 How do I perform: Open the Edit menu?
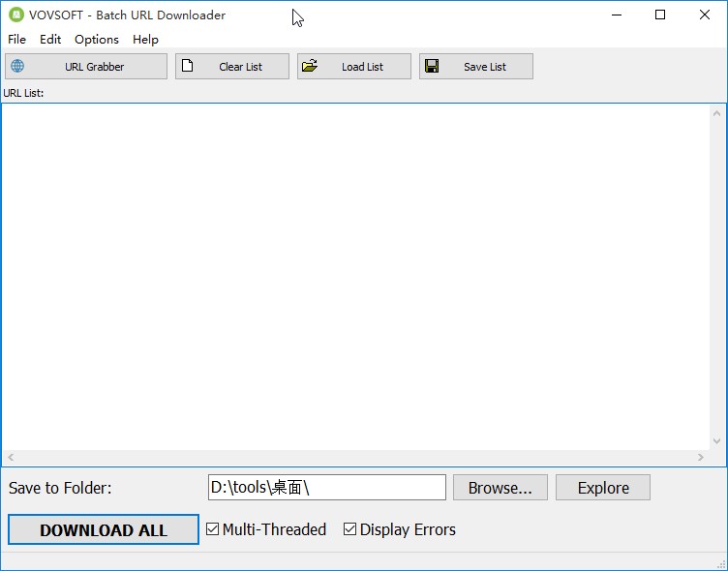[50, 40]
